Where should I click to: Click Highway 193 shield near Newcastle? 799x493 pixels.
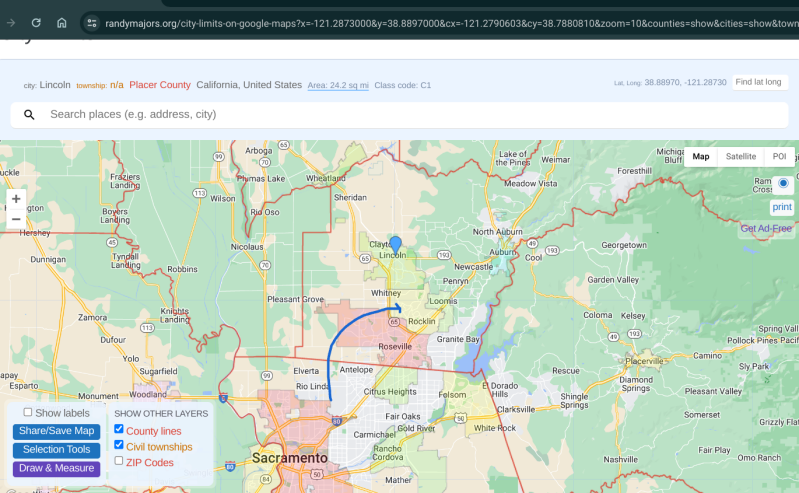coord(444,255)
